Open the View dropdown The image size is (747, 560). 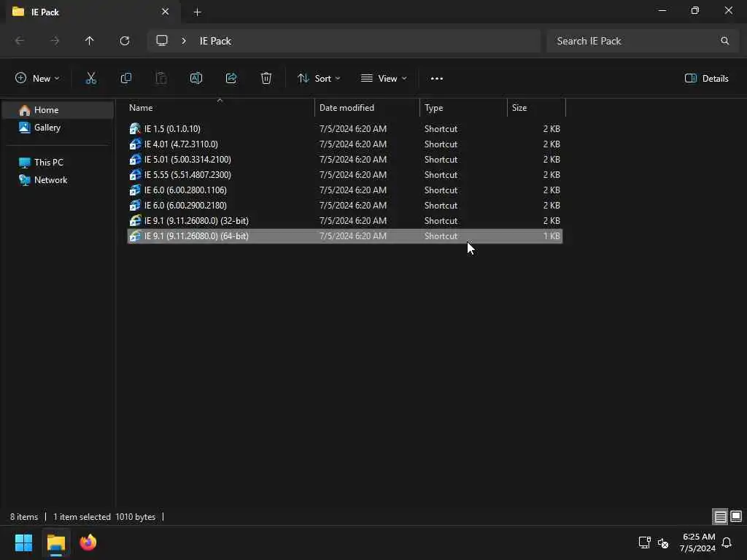(384, 79)
